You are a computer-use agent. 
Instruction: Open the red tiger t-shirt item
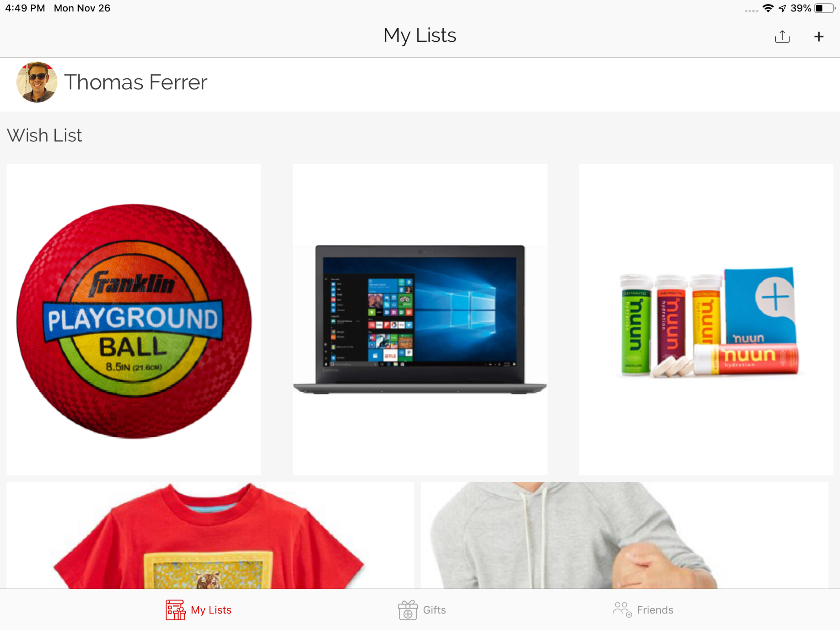[210, 535]
